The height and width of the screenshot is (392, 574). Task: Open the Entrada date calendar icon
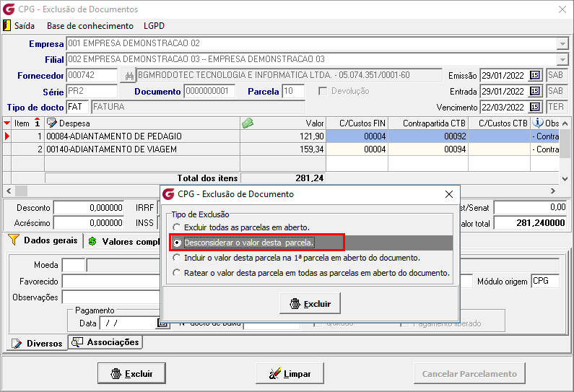coord(535,91)
